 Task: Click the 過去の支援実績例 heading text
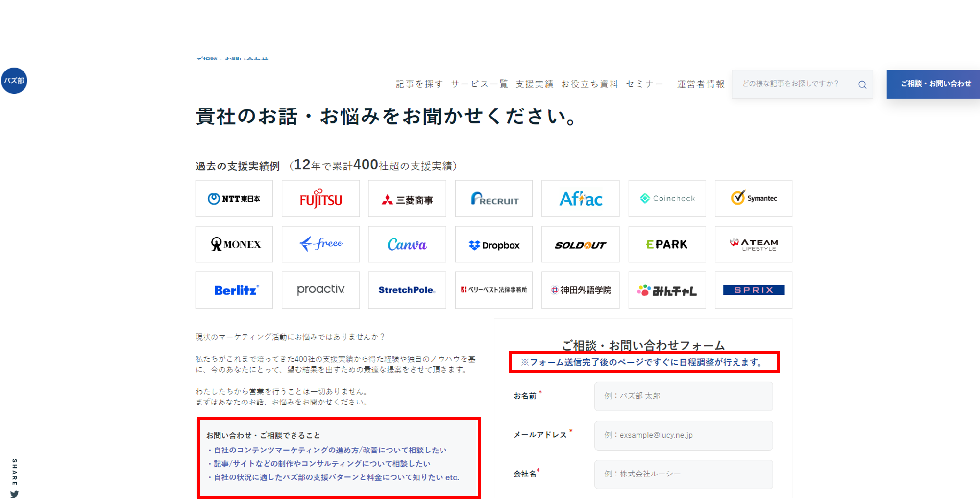point(238,166)
